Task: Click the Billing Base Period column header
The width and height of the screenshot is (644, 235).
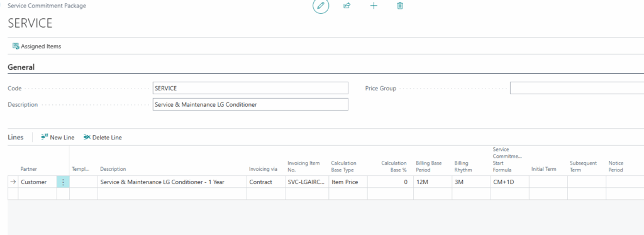Action: 429,166
